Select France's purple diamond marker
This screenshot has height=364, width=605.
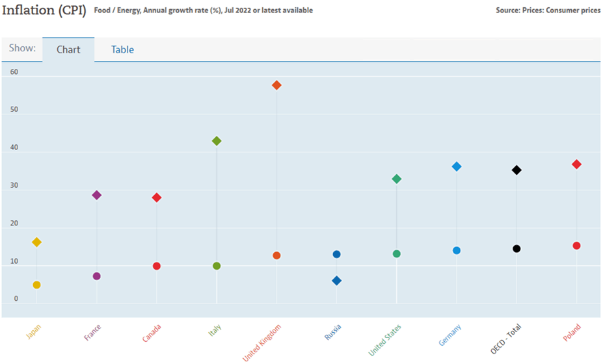pos(96,195)
